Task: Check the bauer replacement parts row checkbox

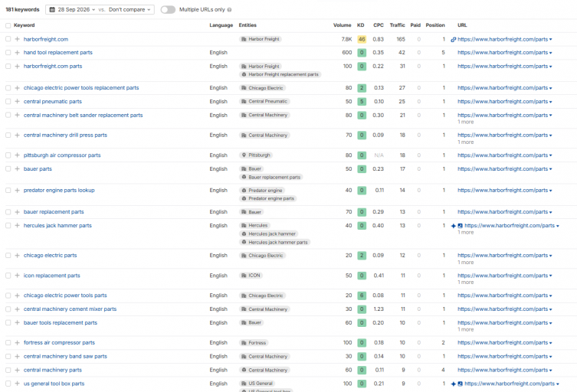Action: click(8, 212)
